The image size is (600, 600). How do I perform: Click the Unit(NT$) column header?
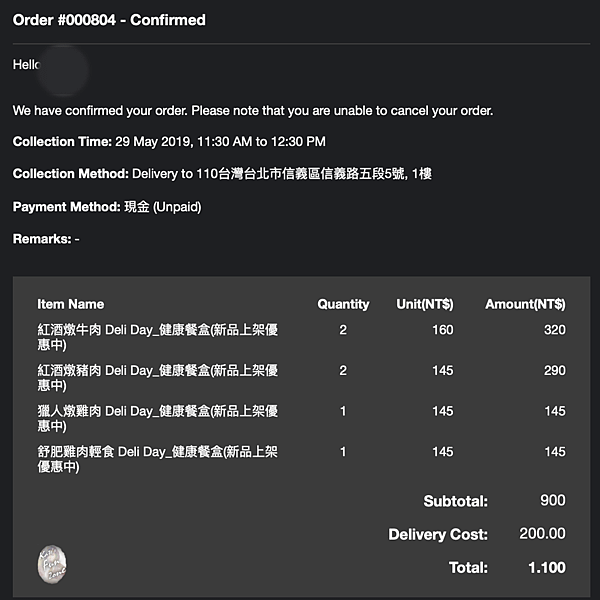click(x=425, y=304)
